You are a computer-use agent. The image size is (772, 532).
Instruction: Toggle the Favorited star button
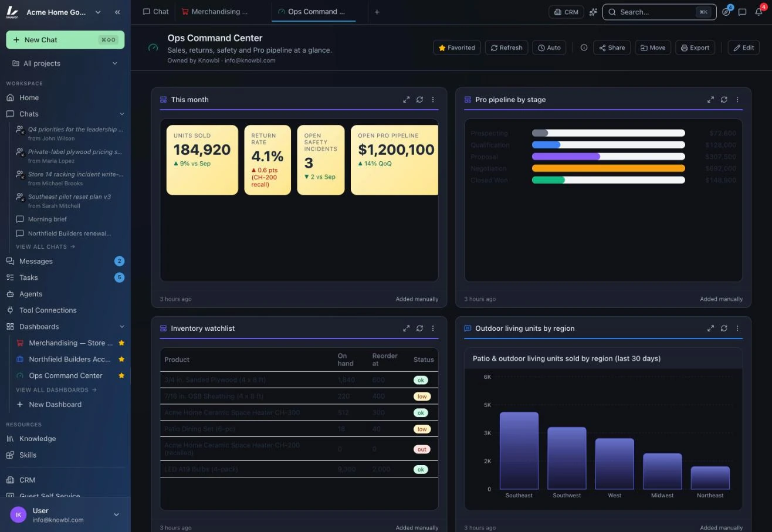click(x=457, y=48)
